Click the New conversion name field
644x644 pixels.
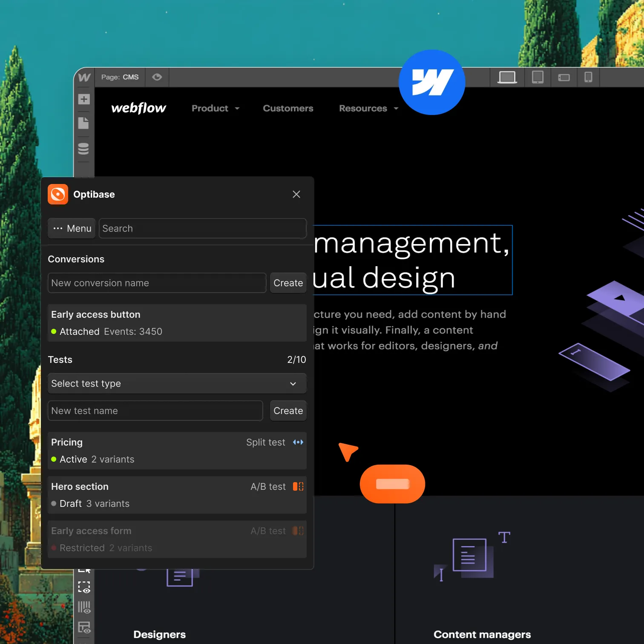(x=157, y=283)
